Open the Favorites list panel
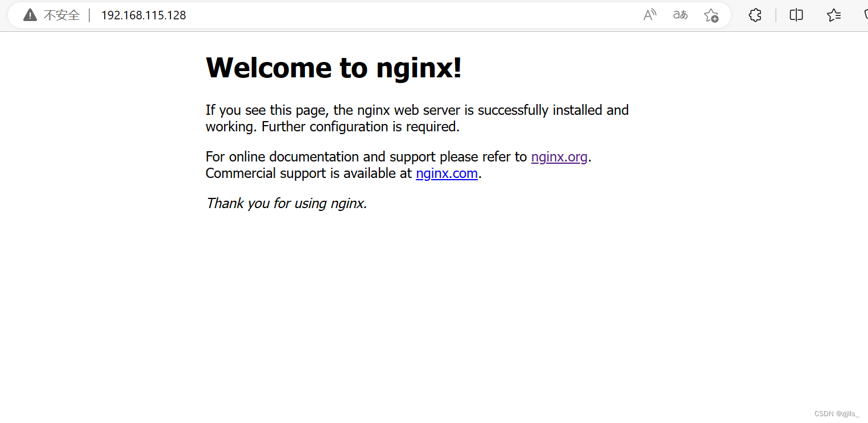Image resolution: width=868 pixels, height=423 pixels. 833,15
